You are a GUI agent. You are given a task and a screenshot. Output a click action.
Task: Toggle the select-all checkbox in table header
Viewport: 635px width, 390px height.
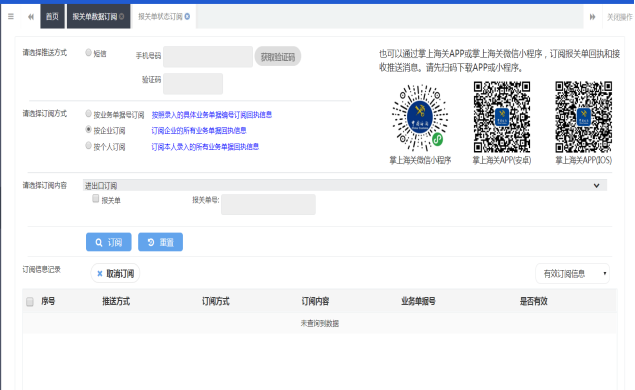click(30, 302)
